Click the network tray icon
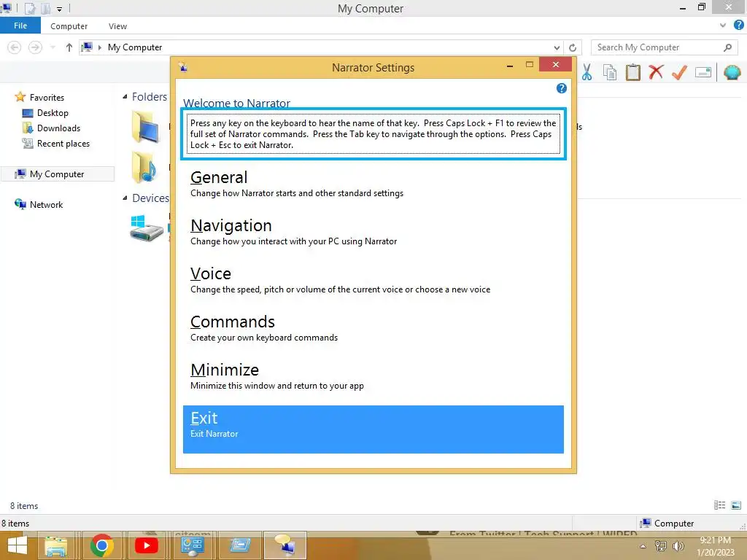Image resolution: width=747 pixels, height=560 pixels. (661, 546)
